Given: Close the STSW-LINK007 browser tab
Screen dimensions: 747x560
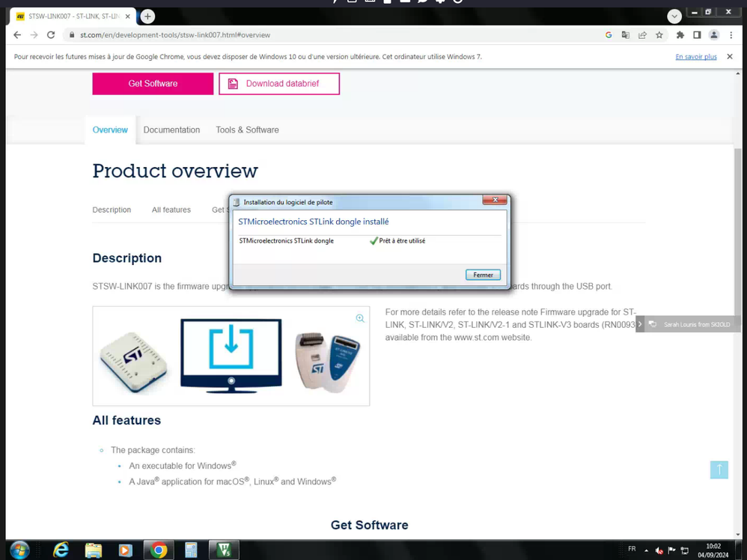Looking at the screenshot, I should click(128, 16).
